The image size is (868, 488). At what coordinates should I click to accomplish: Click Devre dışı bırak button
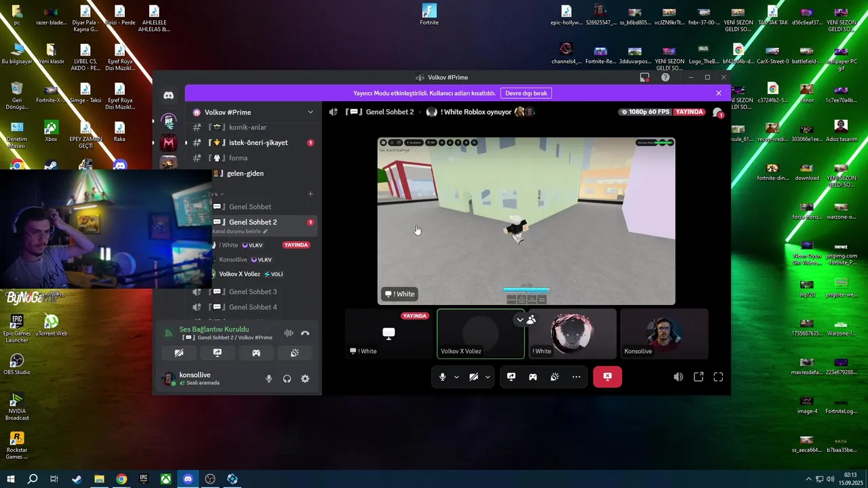point(526,94)
